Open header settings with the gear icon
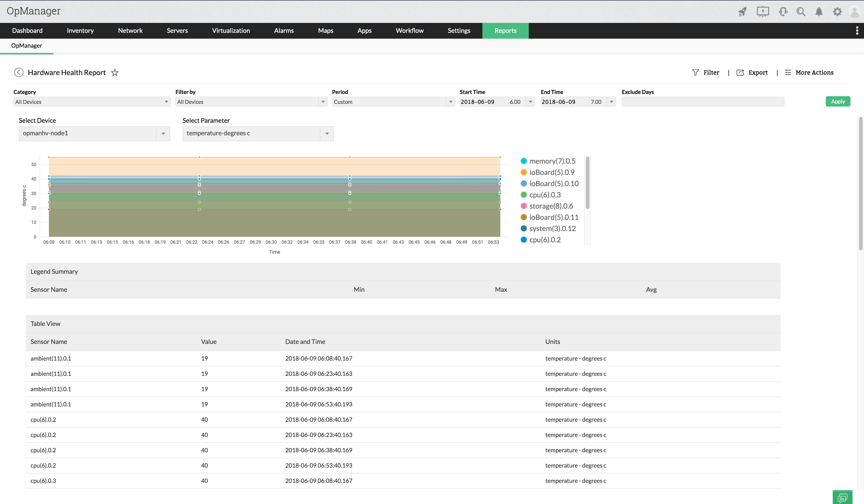This screenshot has height=504, width=864. click(837, 11)
